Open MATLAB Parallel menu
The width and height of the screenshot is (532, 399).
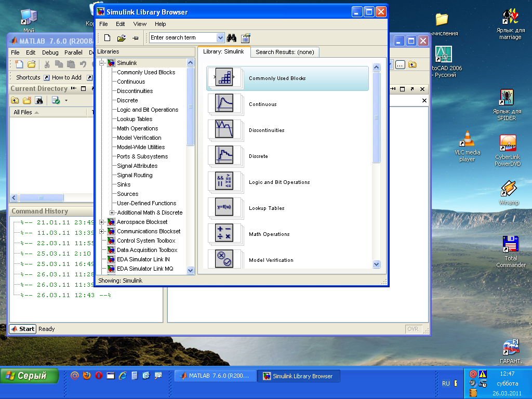point(73,52)
